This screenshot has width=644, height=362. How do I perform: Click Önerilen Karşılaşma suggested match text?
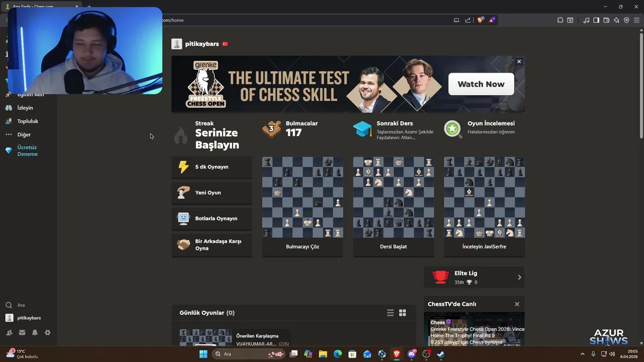tap(257, 336)
